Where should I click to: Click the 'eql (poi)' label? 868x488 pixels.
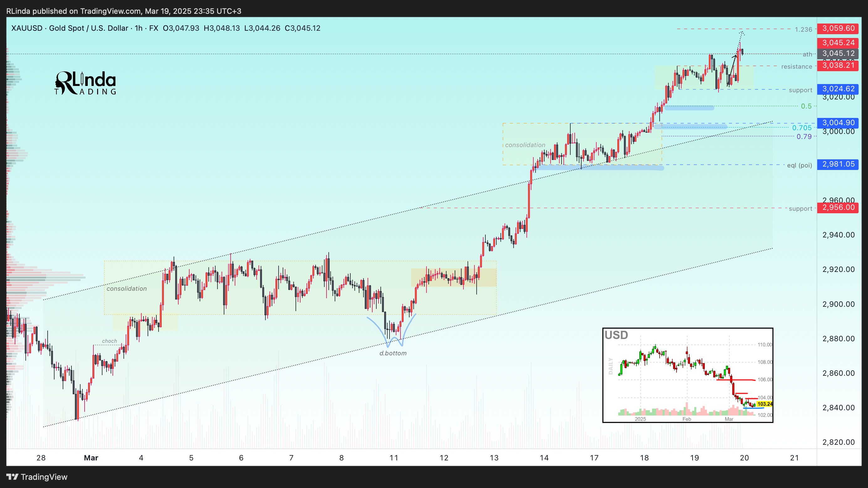[x=799, y=165]
